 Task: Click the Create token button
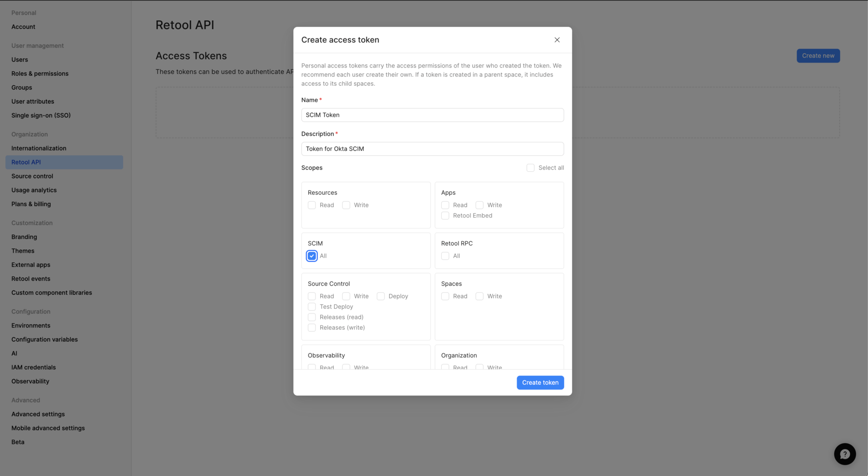click(x=540, y=382)
